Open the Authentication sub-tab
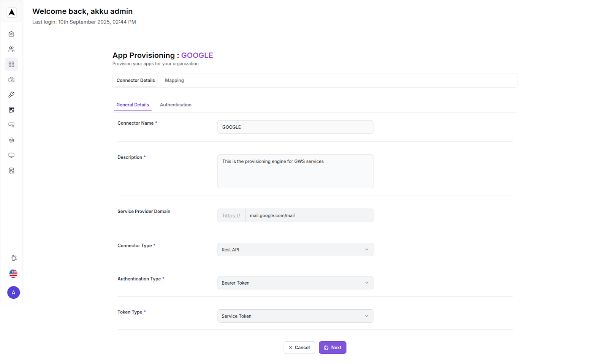The image size is (608, 364). [x=176, y=104]
